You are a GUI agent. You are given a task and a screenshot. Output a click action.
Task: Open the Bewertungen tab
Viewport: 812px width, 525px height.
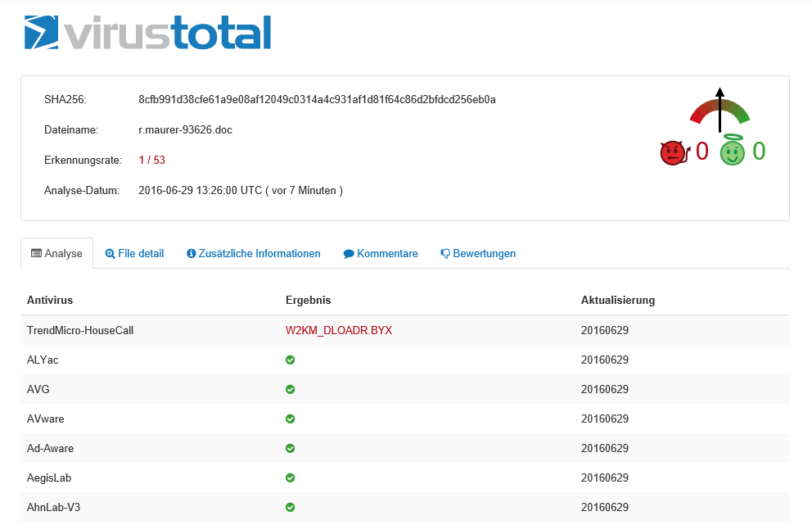478,254
